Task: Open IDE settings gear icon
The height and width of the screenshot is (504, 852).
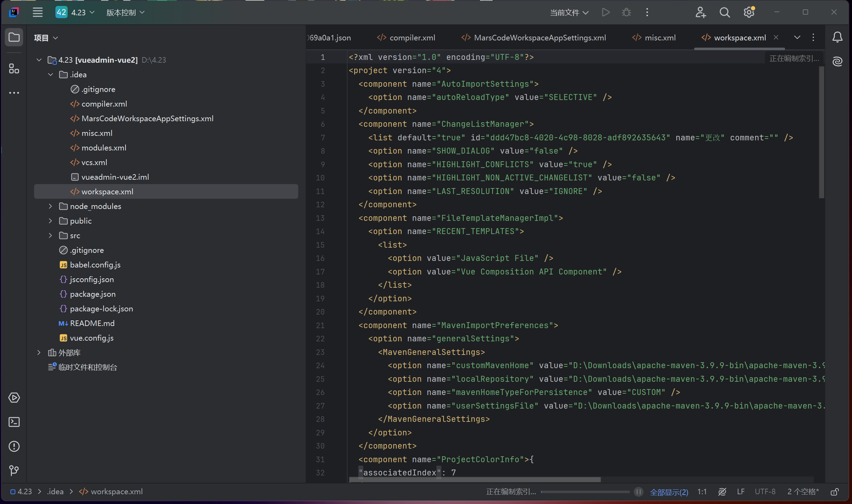Action: point(749,13)
